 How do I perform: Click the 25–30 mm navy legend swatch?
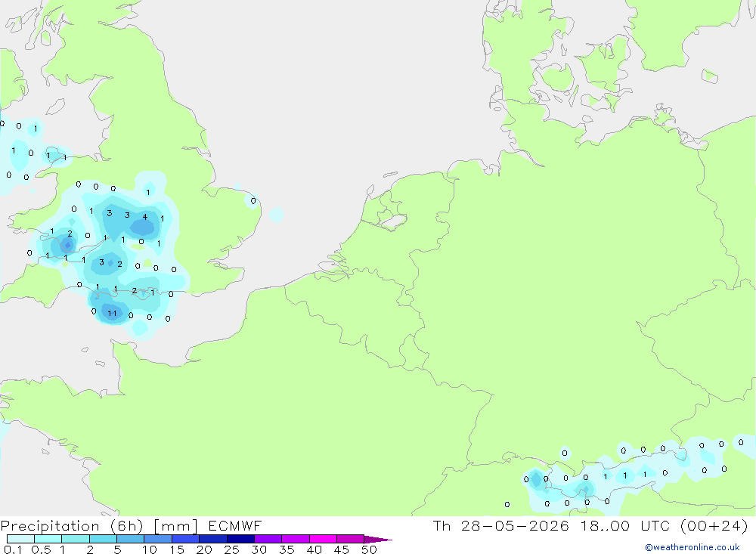click(240, 539)
